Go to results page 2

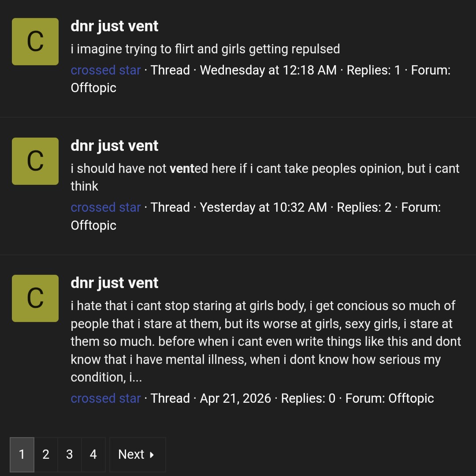[x=46, y=454]
